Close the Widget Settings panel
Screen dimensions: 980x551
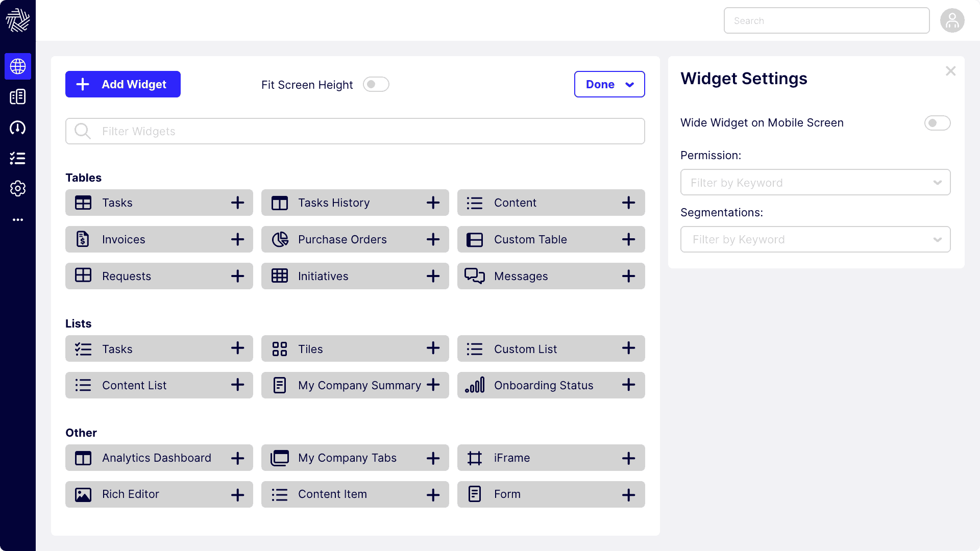[950, 71]
